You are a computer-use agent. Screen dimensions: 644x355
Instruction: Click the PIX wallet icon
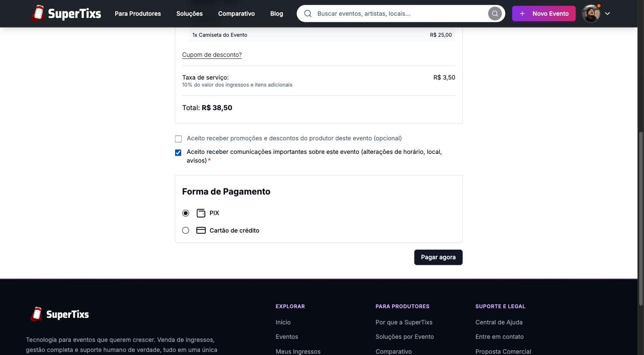[x=201, y=213]
